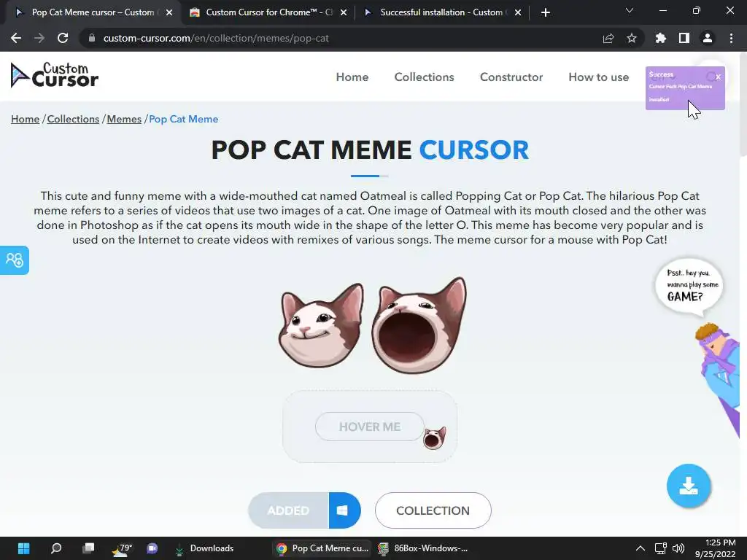Follow the Home breadcrumb link
The image size is (747, 560).
click(26, 119)
